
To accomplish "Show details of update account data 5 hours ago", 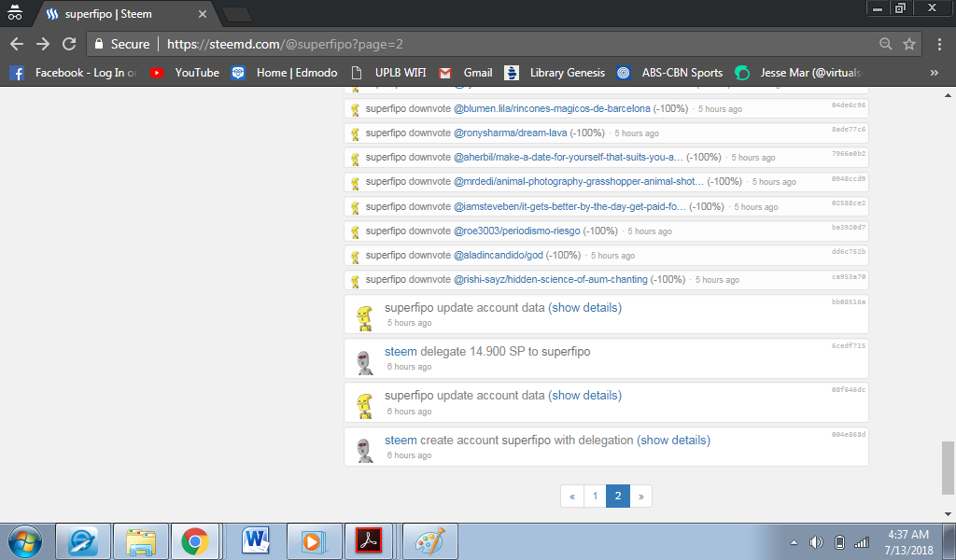I will (584, 308).
